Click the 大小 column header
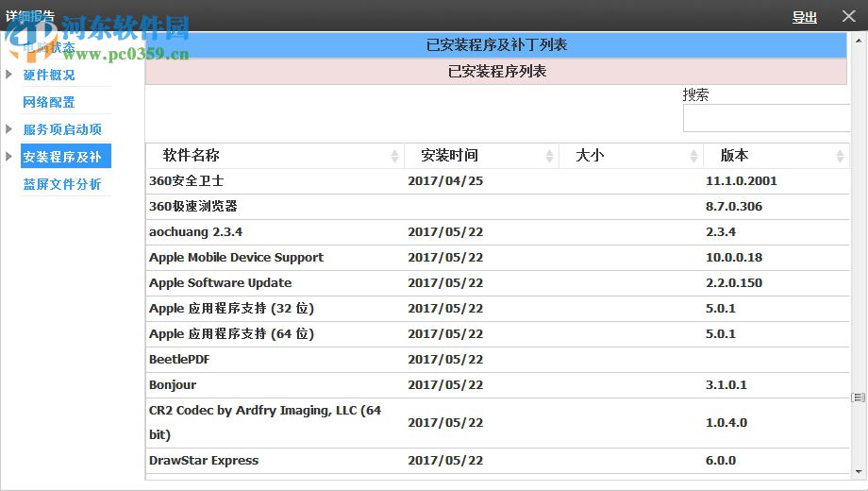The image size is (868, 491). click(631, 156)
